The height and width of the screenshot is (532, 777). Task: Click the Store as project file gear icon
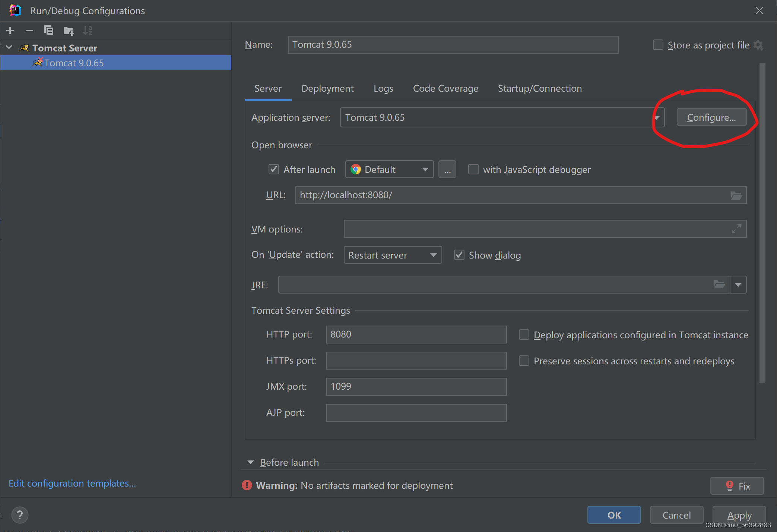coord(758,45)
